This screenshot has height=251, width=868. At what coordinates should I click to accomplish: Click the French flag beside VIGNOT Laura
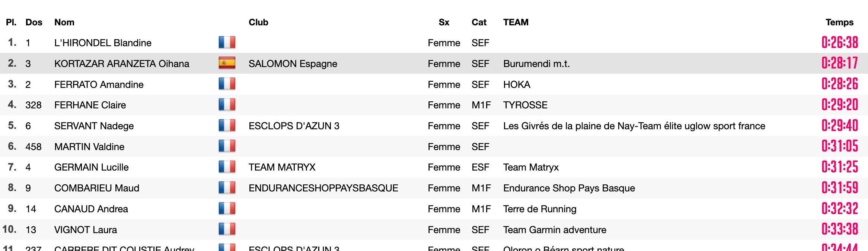[227, 229]
